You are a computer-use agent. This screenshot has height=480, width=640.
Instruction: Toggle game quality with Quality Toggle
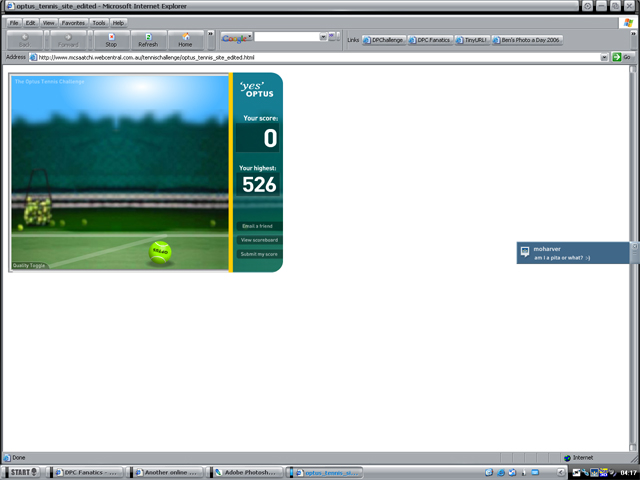(29, 265)
